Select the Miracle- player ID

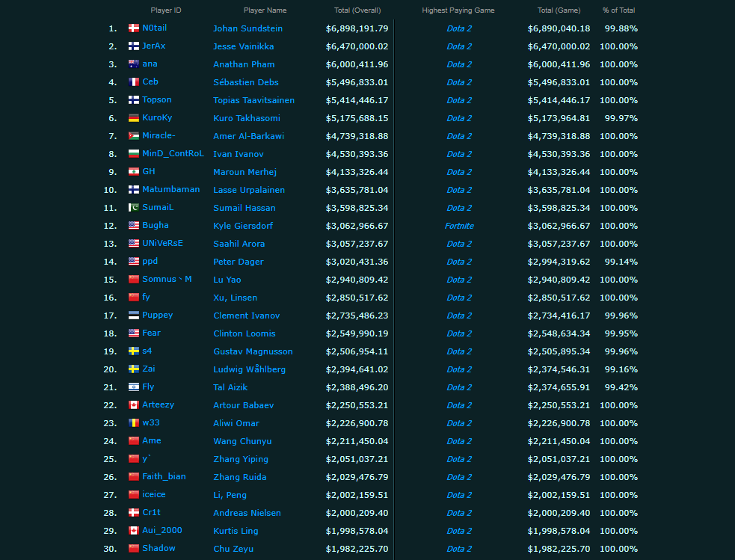click(x=159, y=135)
